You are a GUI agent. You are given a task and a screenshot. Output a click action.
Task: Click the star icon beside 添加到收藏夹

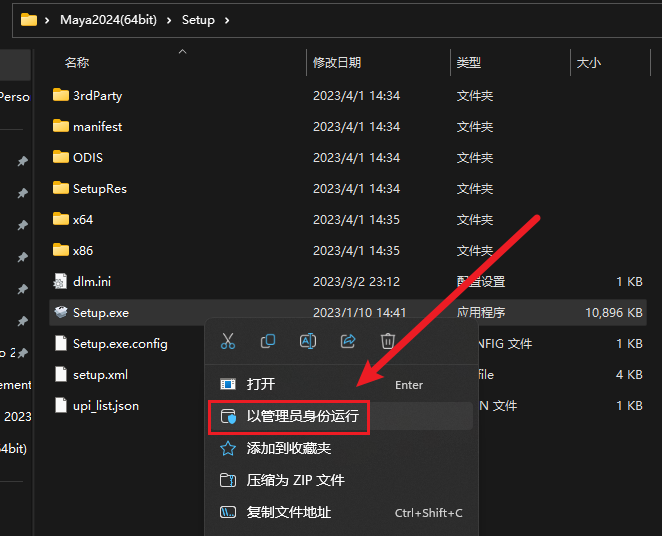(228, 448)
